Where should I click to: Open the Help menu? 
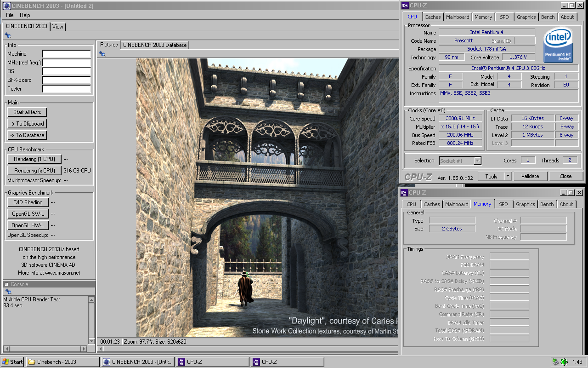coord(25,15)
